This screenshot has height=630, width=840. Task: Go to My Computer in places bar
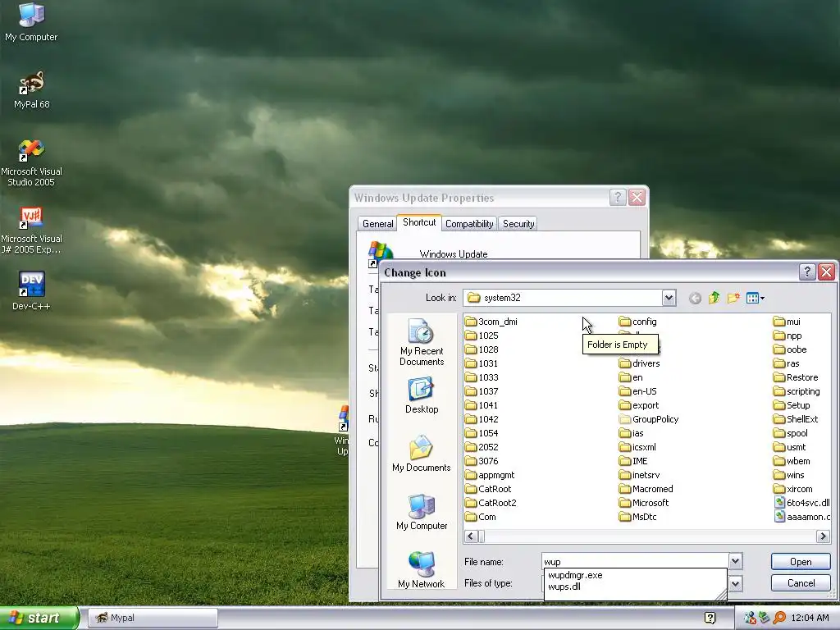click(x=422, y=512)
